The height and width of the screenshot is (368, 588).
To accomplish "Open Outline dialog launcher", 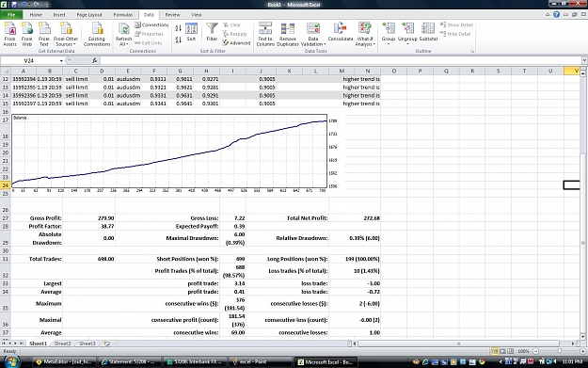I will click(471, 52).
